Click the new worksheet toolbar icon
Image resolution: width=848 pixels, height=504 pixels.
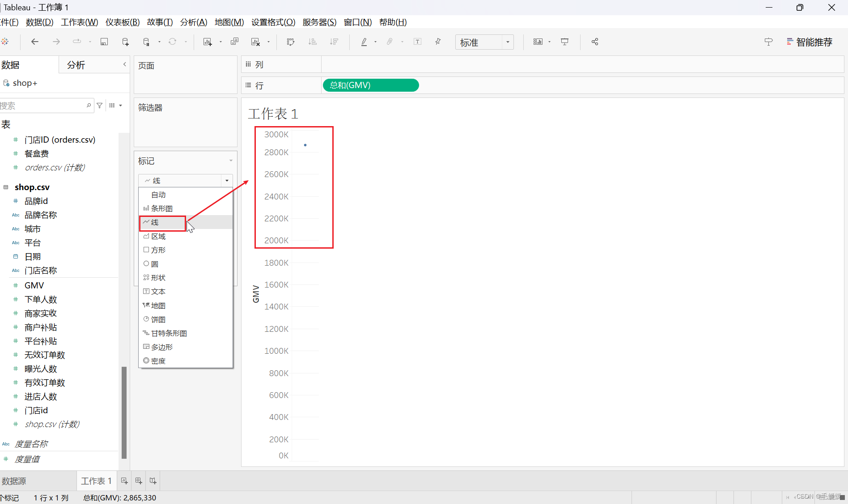pos(208,42)
